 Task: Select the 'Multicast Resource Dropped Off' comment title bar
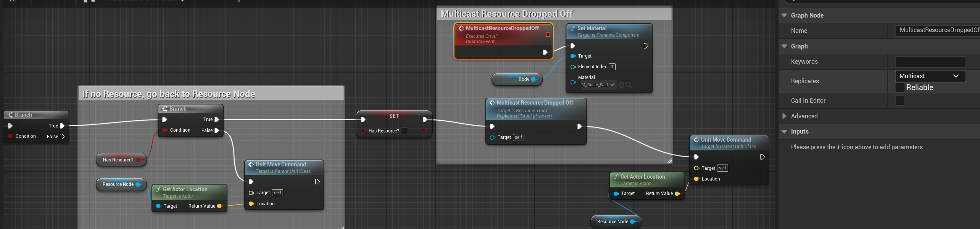[554, 14]
